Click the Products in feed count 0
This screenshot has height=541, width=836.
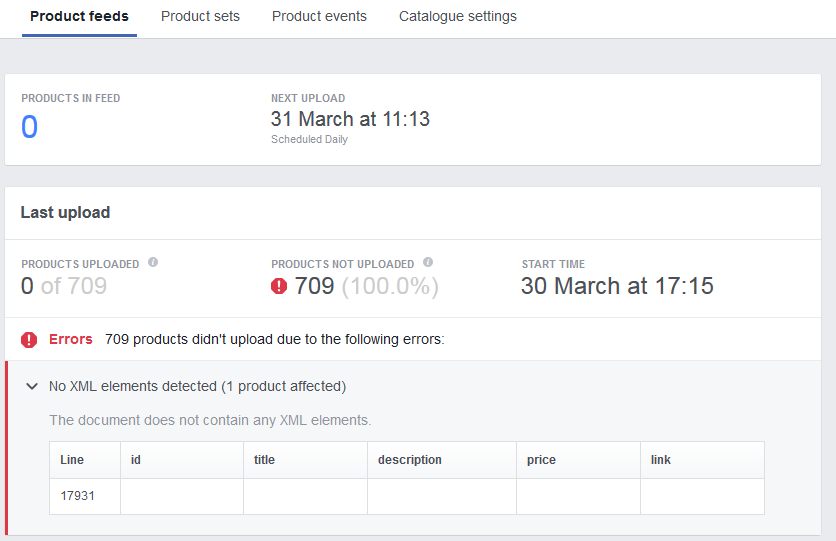click(x=30, y=127)
